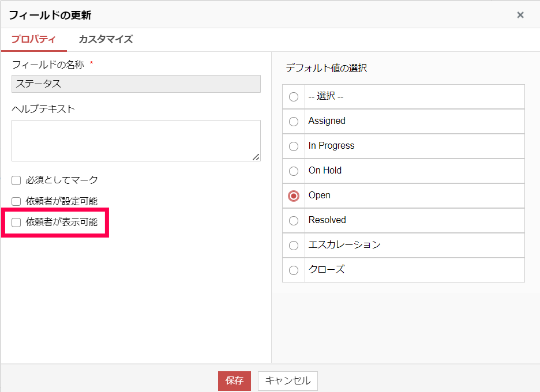Choose Assigned as default value

pos(294,122)
